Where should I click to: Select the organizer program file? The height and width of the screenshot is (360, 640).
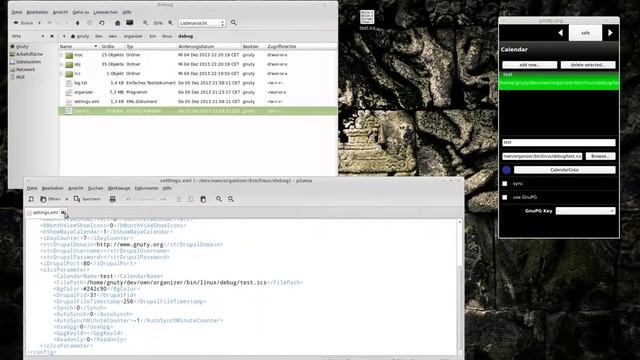pyautogui.click(x=83, y=92)
